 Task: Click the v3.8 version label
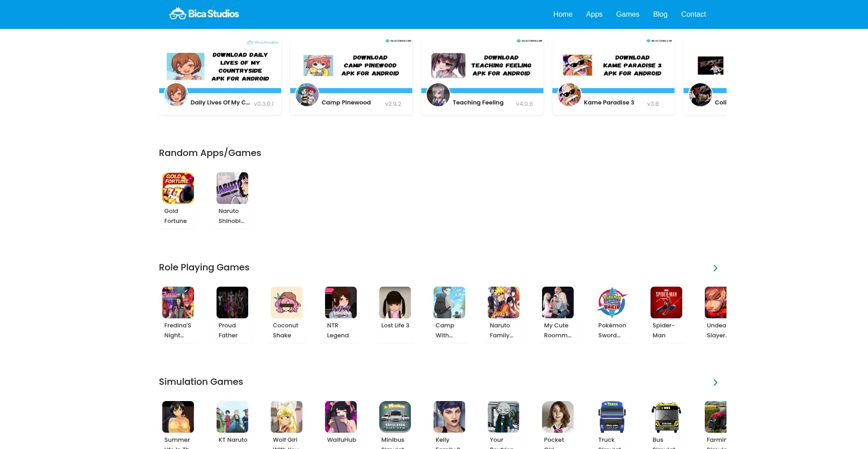[x=653, y=104]
